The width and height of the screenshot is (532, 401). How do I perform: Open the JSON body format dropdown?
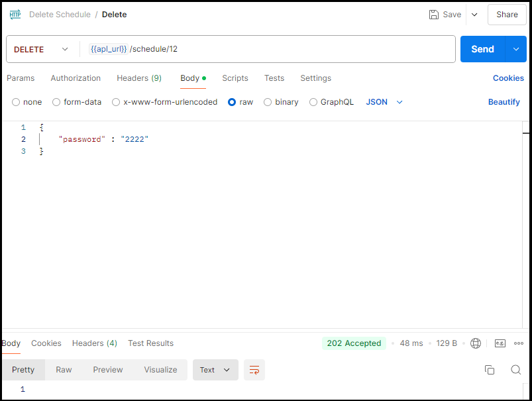coord(384,102)
